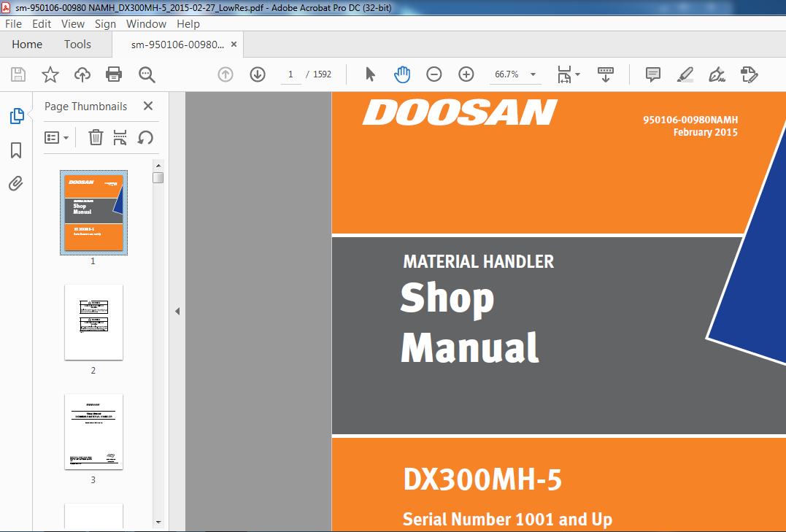This screenshot has height=532, width=786.
Task: Click the Save file icon
Action: 18,74
